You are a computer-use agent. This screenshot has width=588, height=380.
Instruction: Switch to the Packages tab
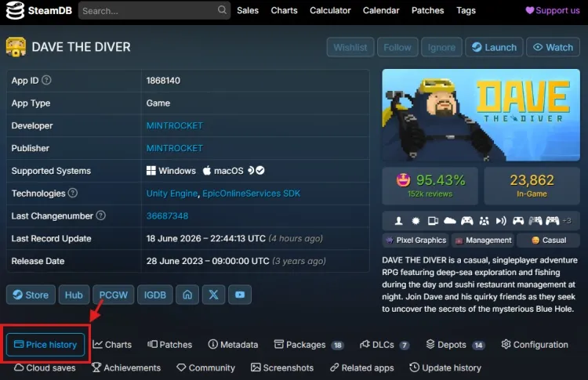click(x=309, y=345)
